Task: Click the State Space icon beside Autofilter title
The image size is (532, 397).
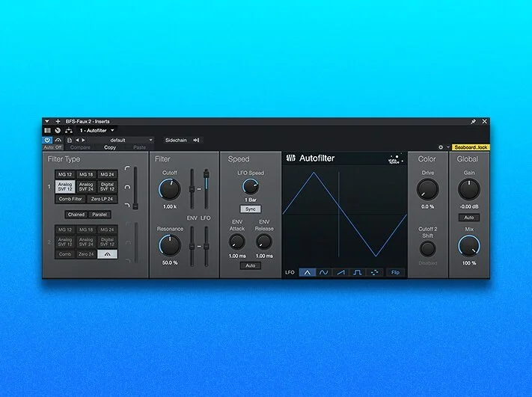Action: click(x=396, y=159)
